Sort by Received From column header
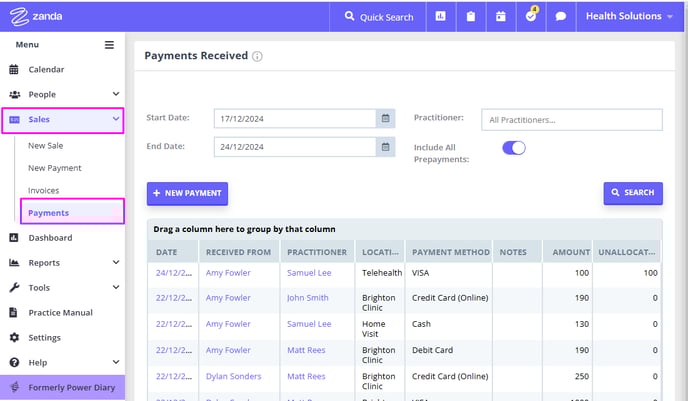688x401 pixels. click(x=239, y=252)
